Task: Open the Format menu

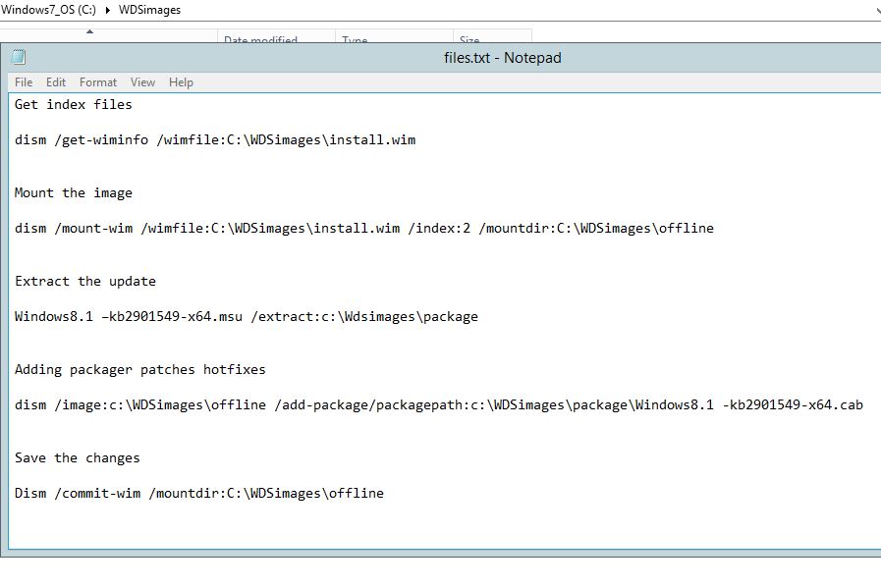Action: click(x=98, y=82)
